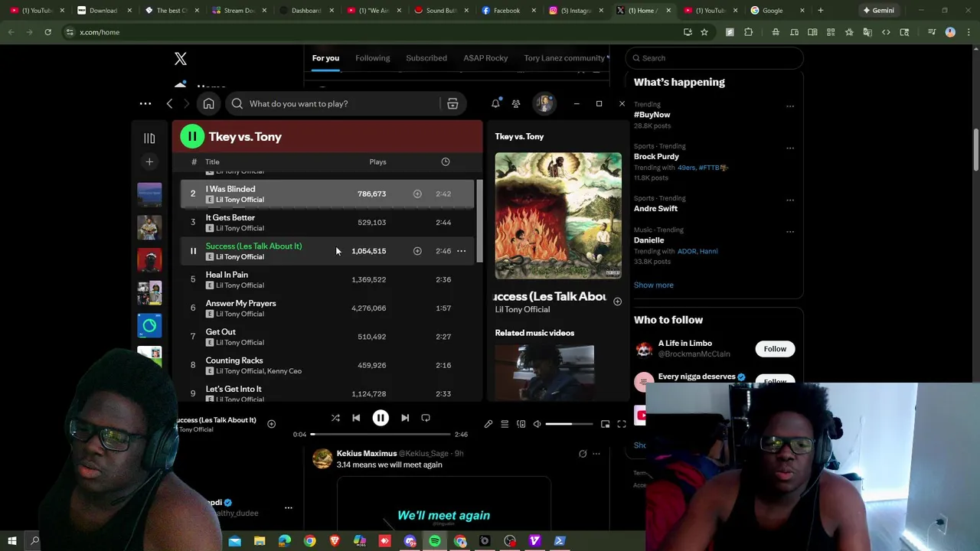Add I Was Blinded to Liked Songs
This screenshot has width=980, height=551.
click(417, 194)
